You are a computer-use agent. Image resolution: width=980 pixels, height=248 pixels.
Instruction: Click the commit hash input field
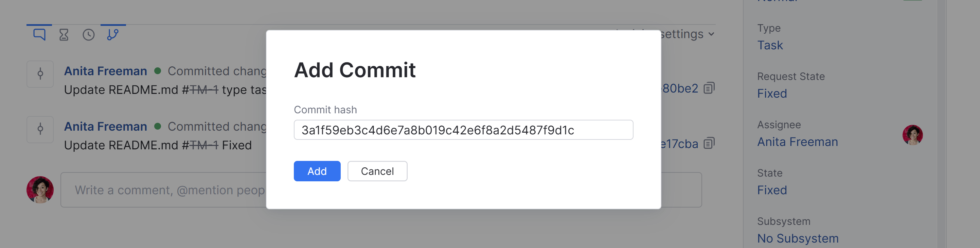point(463,130)
